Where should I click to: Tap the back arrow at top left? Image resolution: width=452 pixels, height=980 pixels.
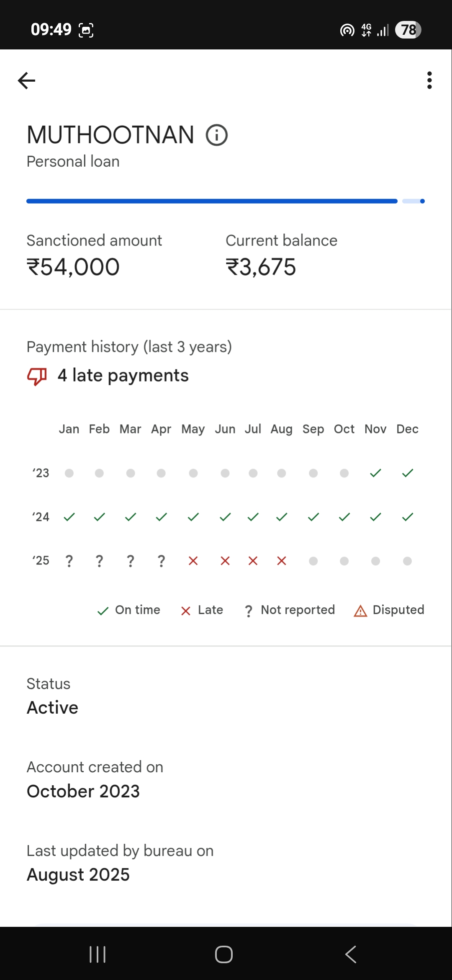click(26, 80)
